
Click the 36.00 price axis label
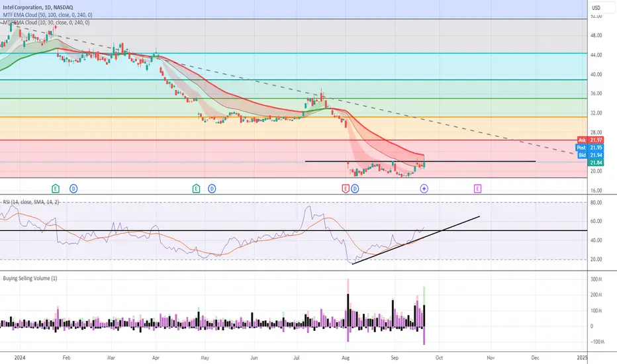[596, 94]
